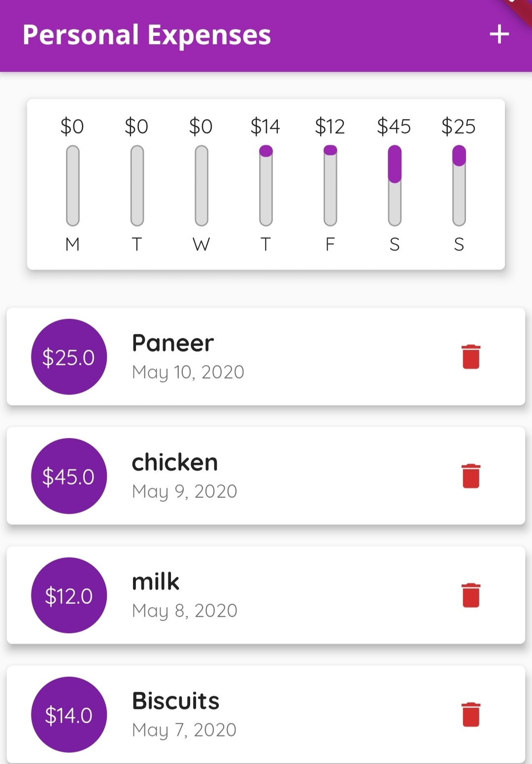Click the Wednesday spending bar
Viewport: 532px width, 764px height.
[201, 185]
